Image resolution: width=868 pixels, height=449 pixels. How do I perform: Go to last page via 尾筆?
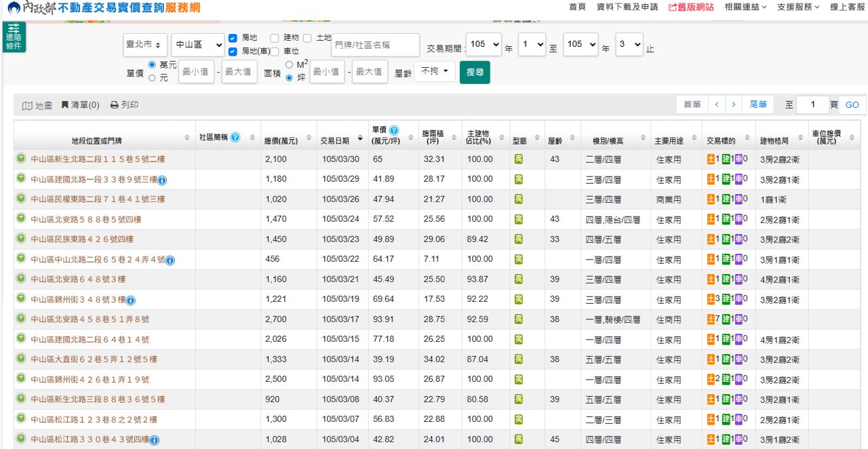pyautogui.click(x=758, y=104)
